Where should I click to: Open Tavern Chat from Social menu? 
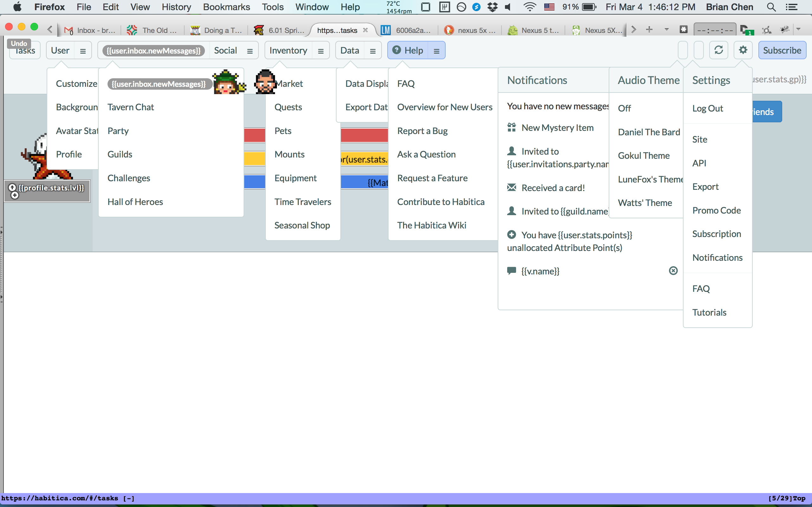pyautogui.click(x=131, y=107)
